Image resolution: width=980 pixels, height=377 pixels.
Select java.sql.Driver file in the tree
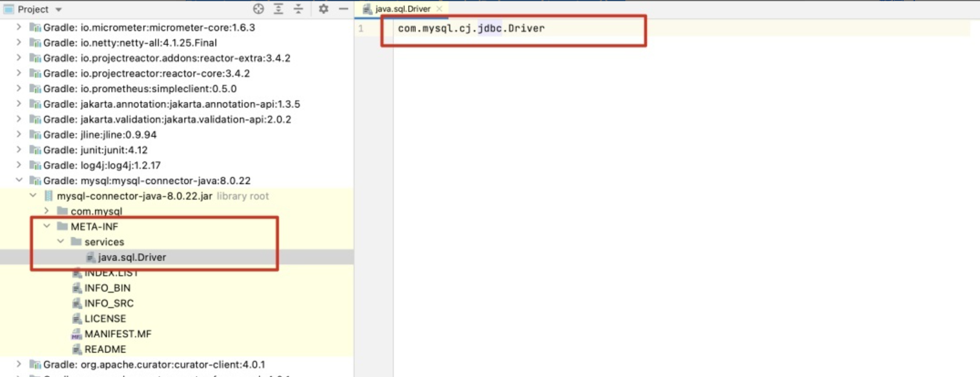pyautogui.click(x=132, y=257)
